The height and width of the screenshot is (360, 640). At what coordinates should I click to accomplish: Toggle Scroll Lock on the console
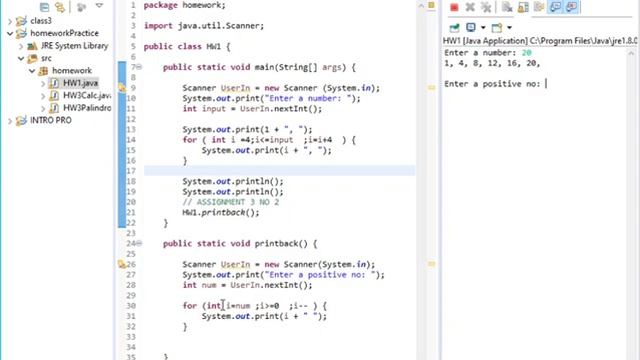(523, 7)
